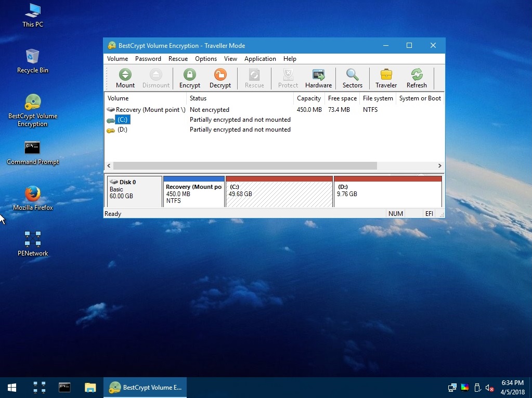Open the Help menu
Screen dimensions: 532x398
(x=290, y=59)
